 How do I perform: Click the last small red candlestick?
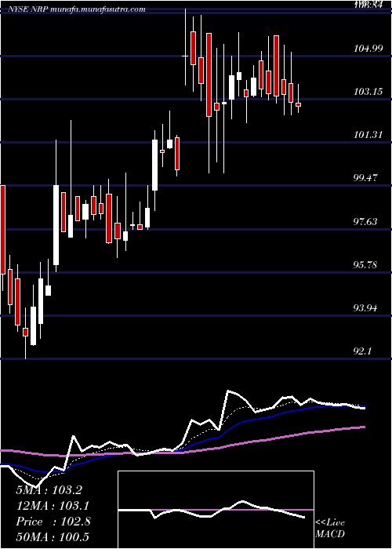[298, 104]
